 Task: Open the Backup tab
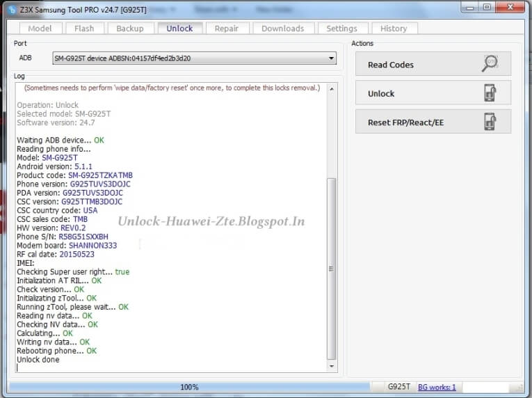coord(130,29)
